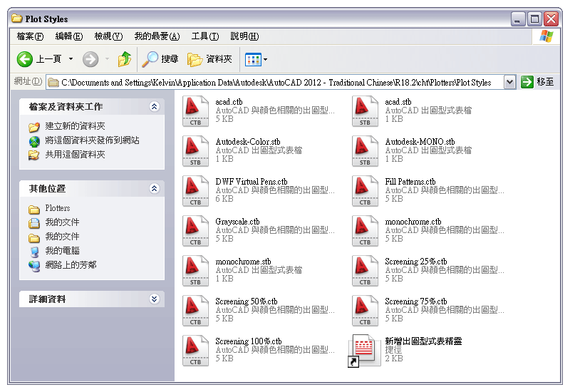
Task: Click the Forward arrow icon
Action: pos(90,59)
